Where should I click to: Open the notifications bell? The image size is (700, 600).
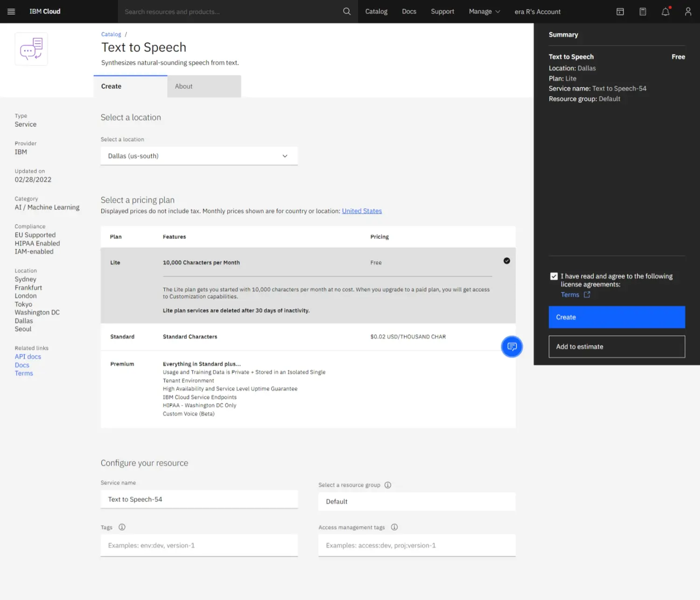point(665,12)
